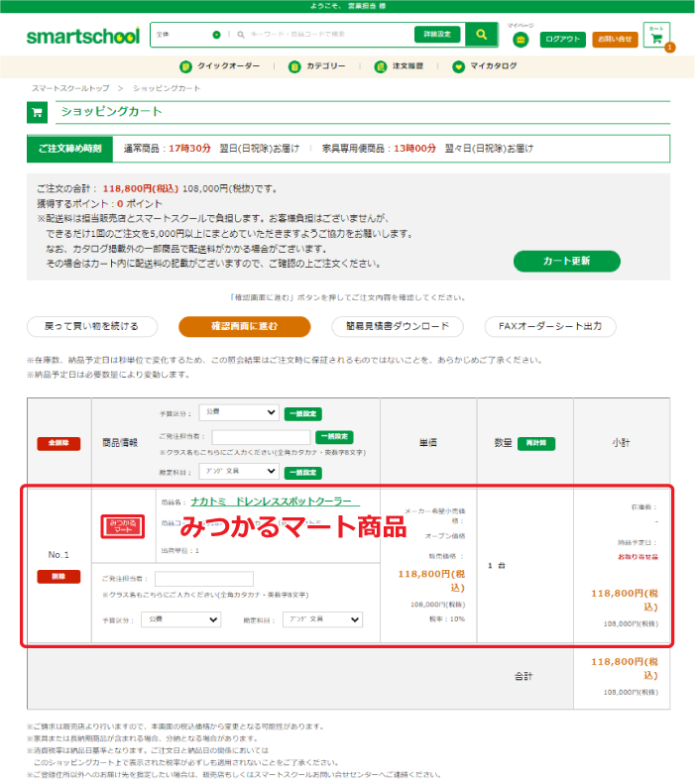Click the 詳細設定 button in the search bar

pyautogui.click(x=437, y=35)
